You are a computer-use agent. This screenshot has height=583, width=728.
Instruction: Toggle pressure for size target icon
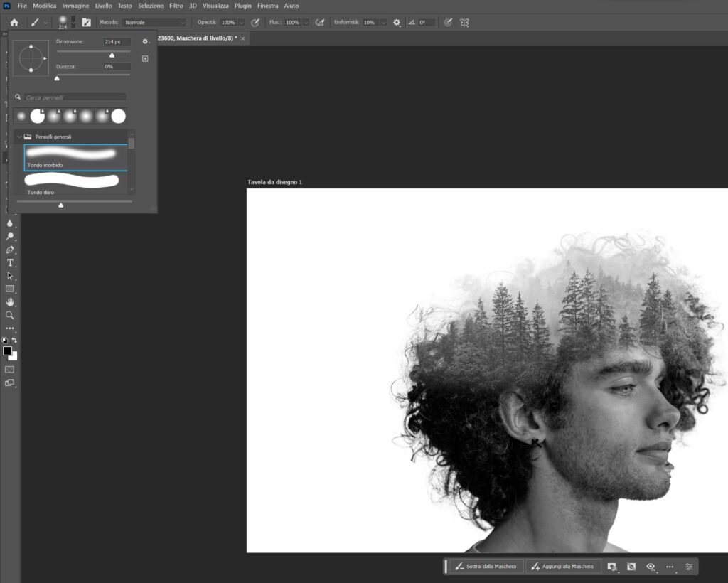[448, 22]
